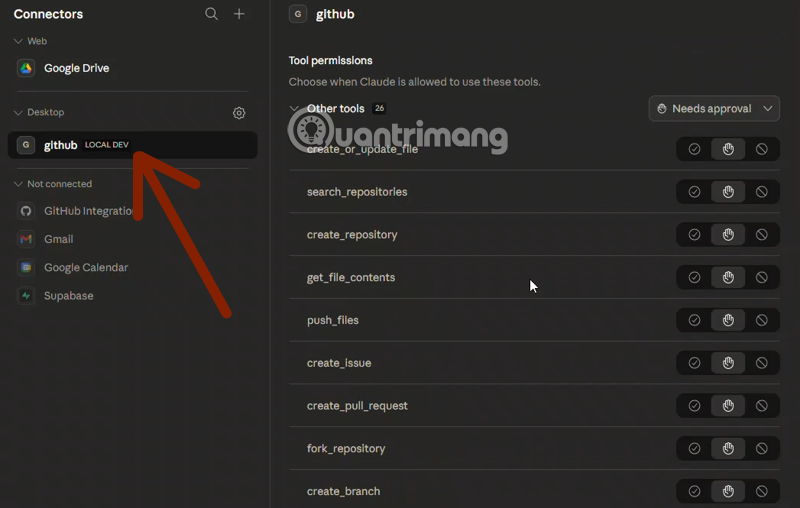This screenshot has height=508, width=800.
Task: Collapse the Web connectors group
Action: (18, 41)
